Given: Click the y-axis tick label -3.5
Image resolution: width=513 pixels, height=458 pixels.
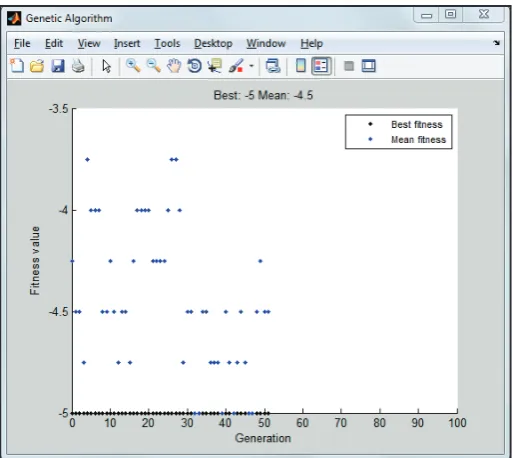Looking at the screenshot, I should [59, 109].
